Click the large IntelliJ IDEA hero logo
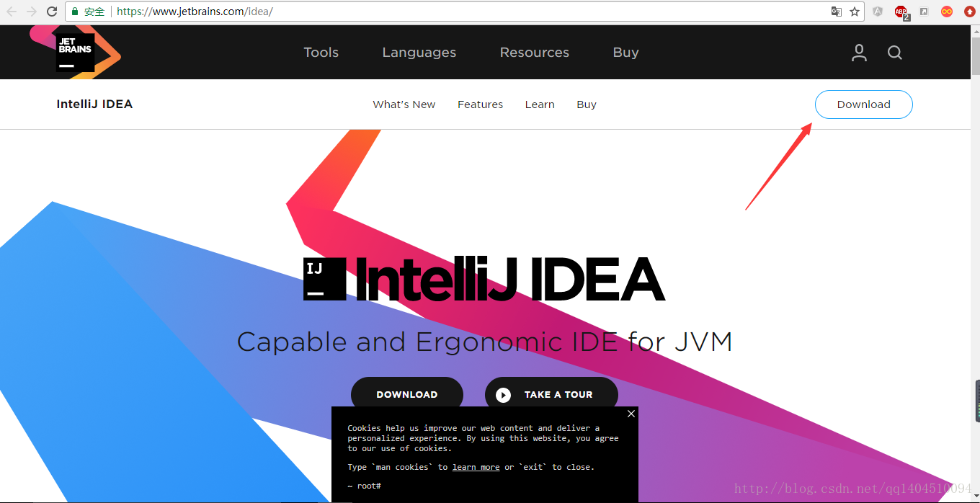The width and height of the screenshot is (980, 503). click(484, 279)
